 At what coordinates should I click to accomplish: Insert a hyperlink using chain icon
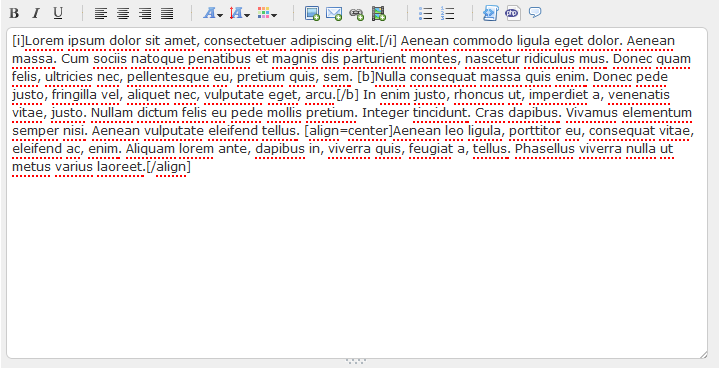tap(356, 14)
